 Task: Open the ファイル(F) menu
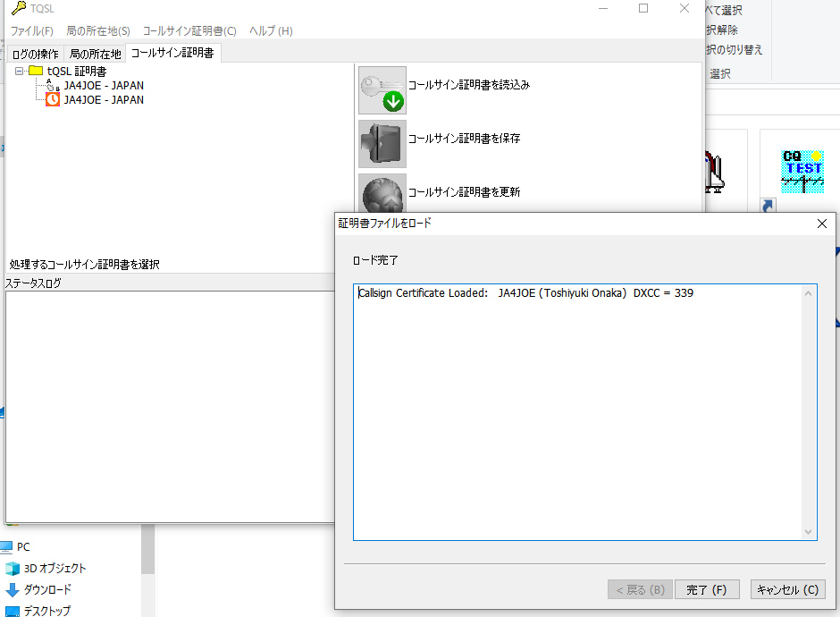click(32, 30)
